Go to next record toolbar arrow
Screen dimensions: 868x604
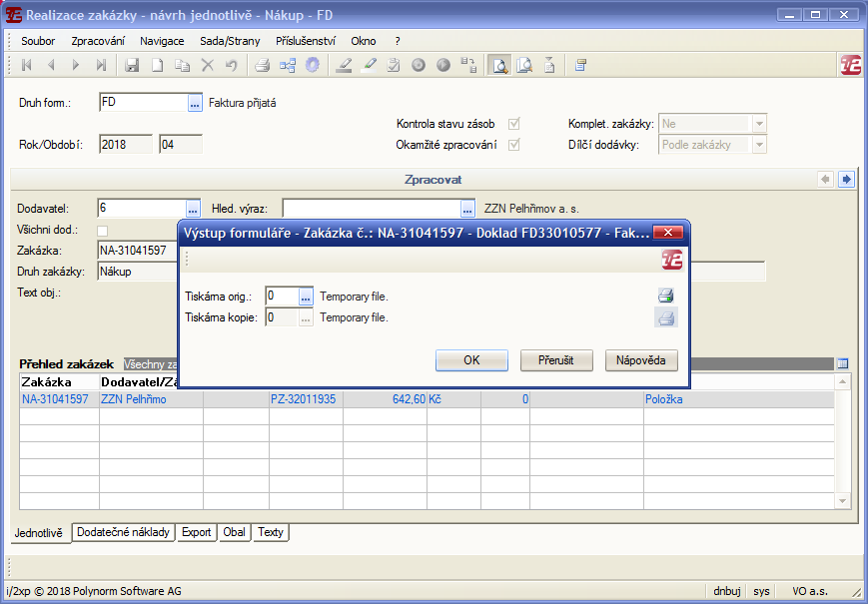click(76, 65)
